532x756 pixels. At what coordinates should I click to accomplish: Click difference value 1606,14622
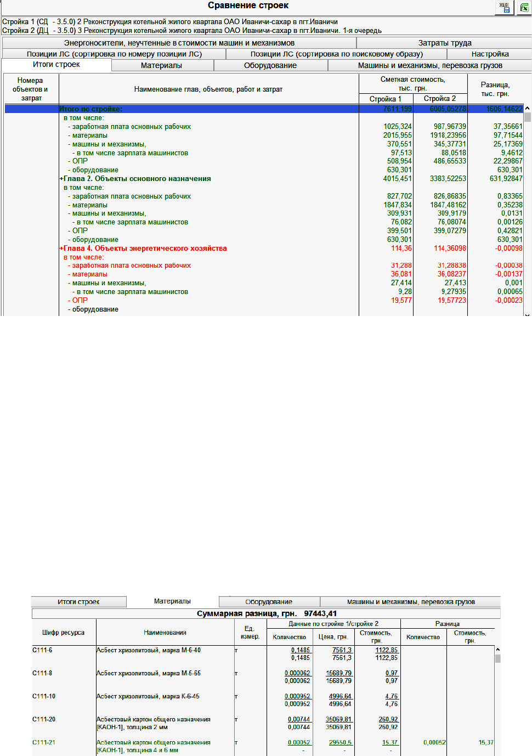pyautogui.click(x=505, y=109)
